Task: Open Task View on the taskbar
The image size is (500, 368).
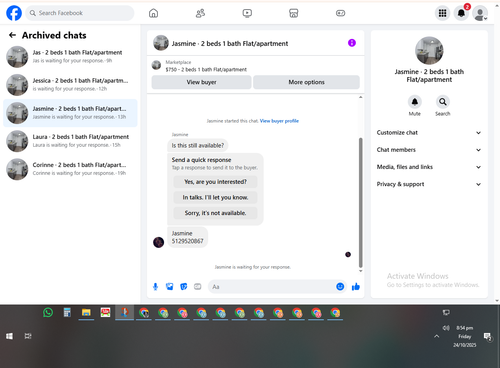Action: click(28, 336)
